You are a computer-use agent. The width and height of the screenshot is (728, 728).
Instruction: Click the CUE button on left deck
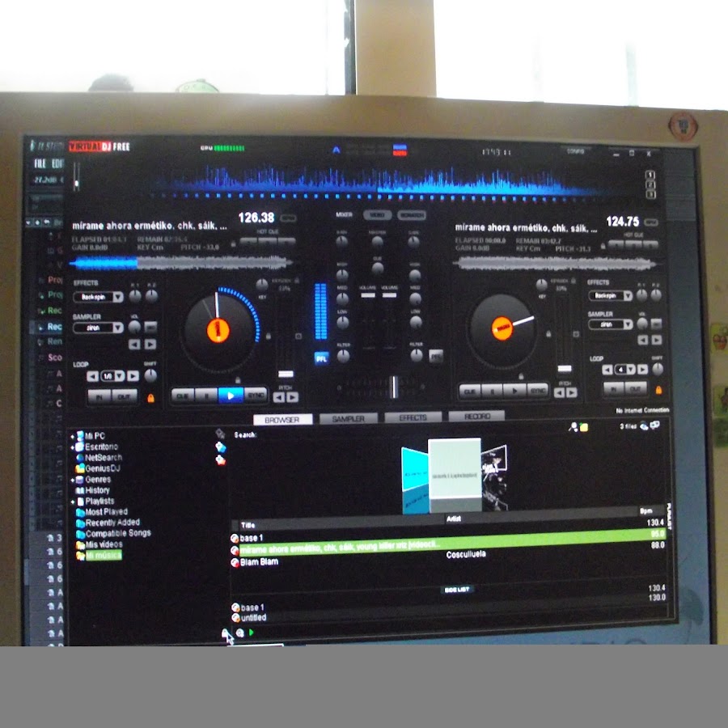(x=183, y=396)
